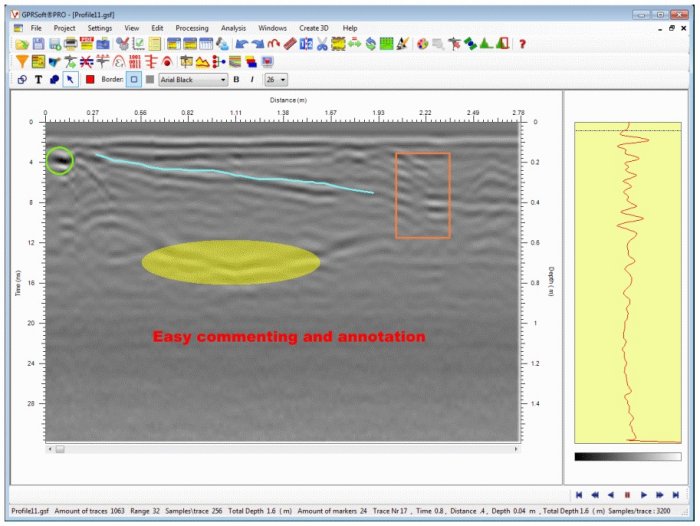Select the filter funnel tool
The width and height of the screenshot is (700, 526).
click(x=22, y=62)
